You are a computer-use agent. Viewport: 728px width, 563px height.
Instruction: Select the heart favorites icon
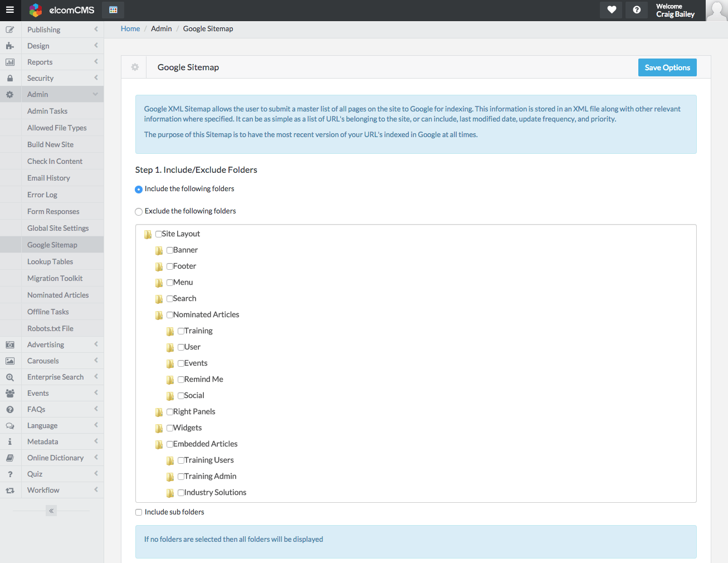coord(610,10)
